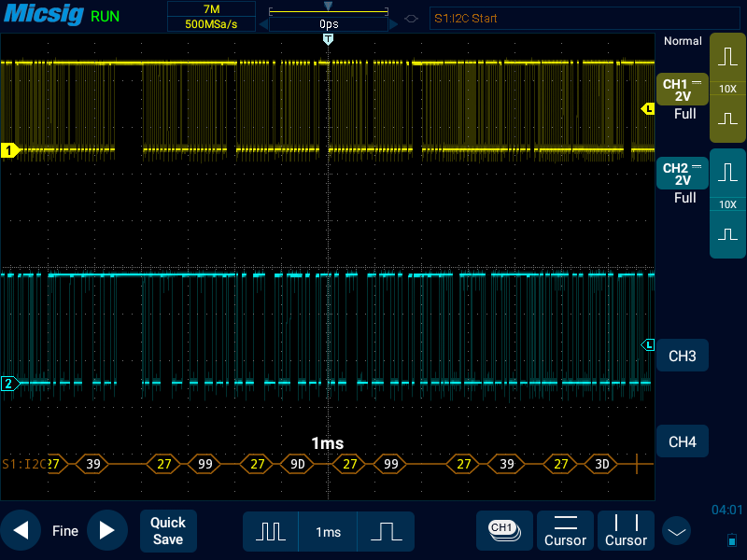This screenshot has width=747, height=560.
Task: Decrease CH1 vertical scale pulse icon
Action: 727,119
